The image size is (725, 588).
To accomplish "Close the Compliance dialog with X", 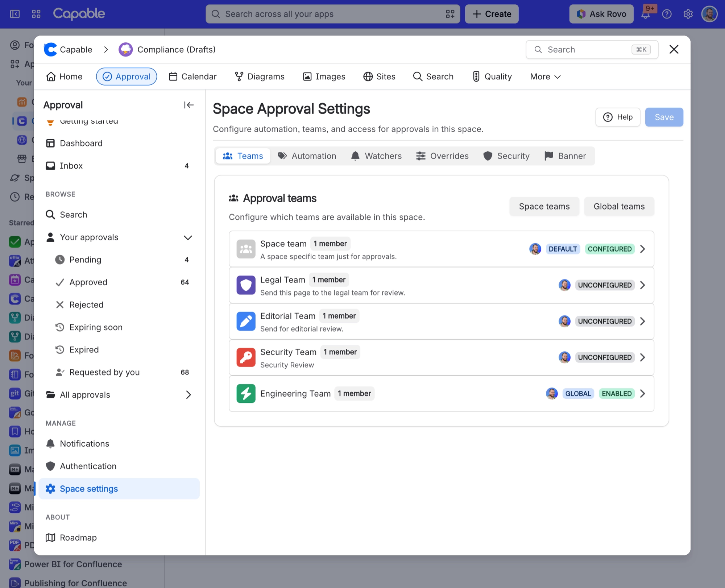I will tap(674, 49).
